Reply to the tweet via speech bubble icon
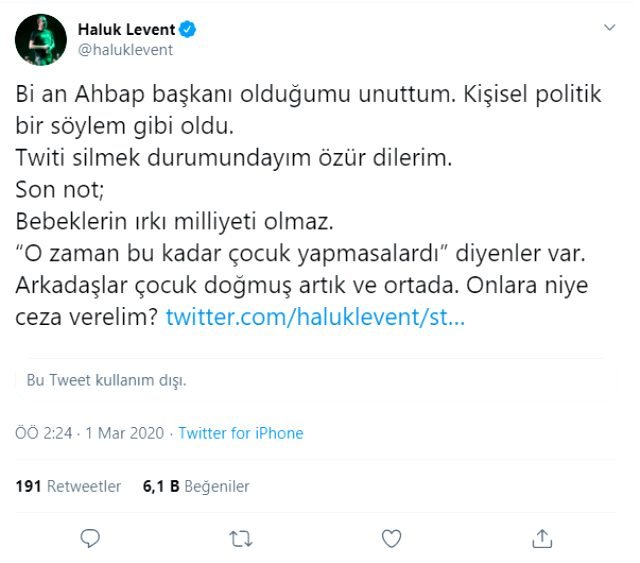Viewport: 640px width, 563px height. point(91,539)
